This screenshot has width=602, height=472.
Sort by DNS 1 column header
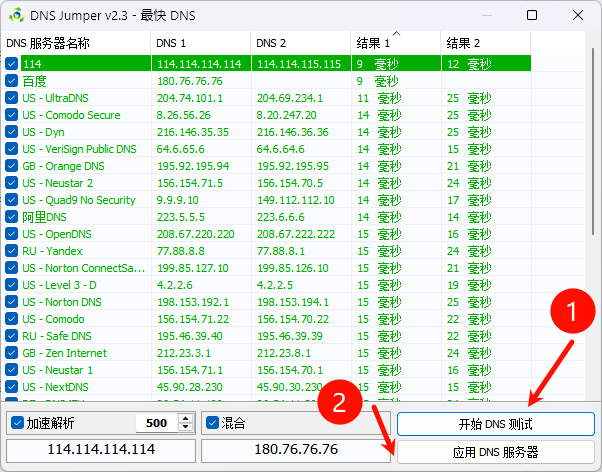pyautogui.click(x=201, y=43)
